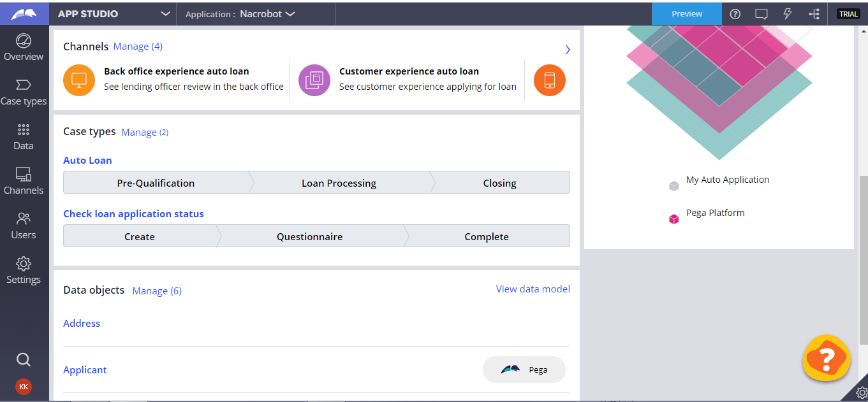Click the Pega source badge for Applicant

pyautogui.click(x=524, y=370)
